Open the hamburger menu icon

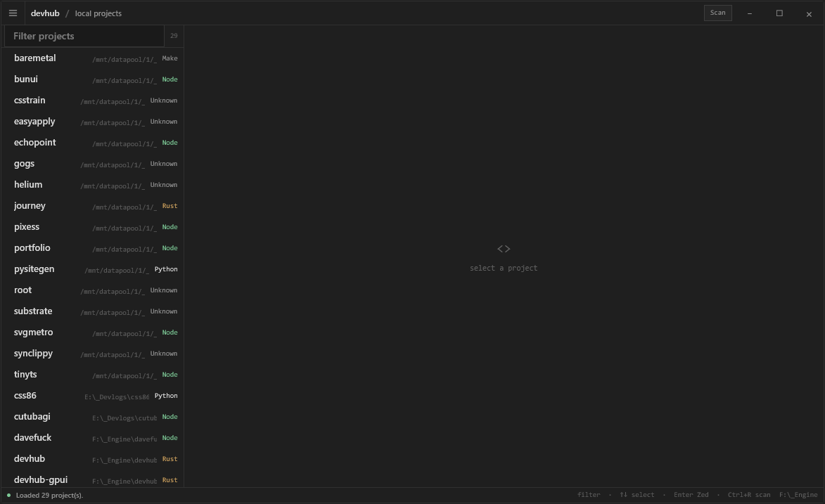point(13,13)
